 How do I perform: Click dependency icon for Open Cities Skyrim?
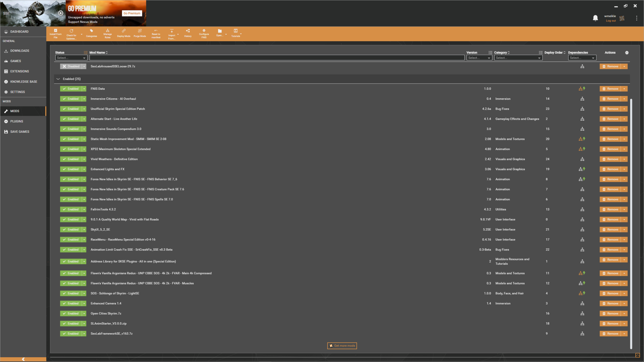[582, 314]
